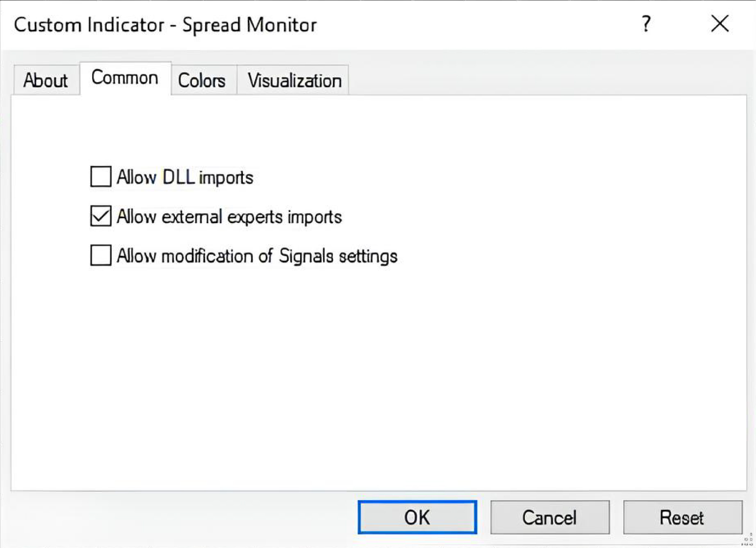Click the "Allow external experts imports" label
This screenshot has width=756, height=548.
229,216
